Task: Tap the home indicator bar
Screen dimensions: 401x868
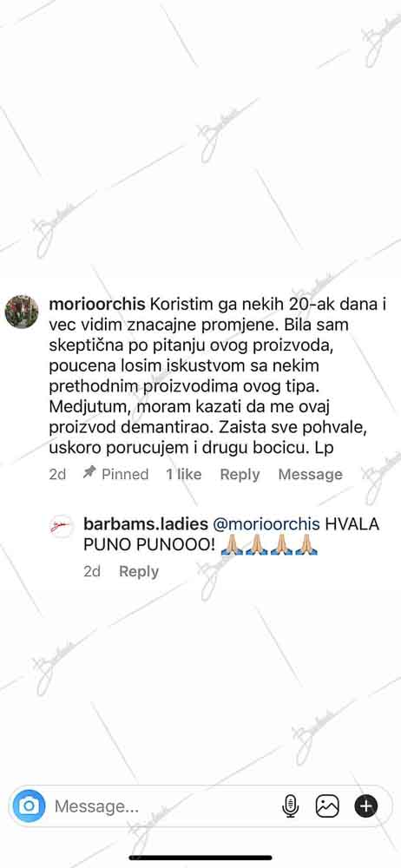Action: pos(200,858)
